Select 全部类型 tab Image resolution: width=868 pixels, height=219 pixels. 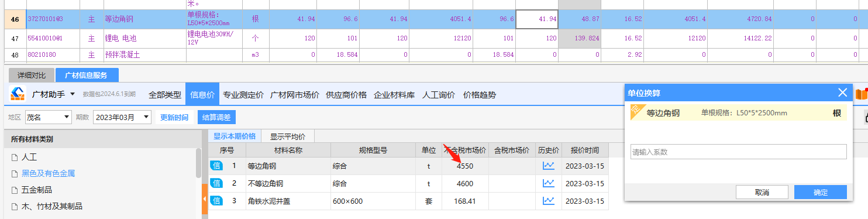pos(165,94)
